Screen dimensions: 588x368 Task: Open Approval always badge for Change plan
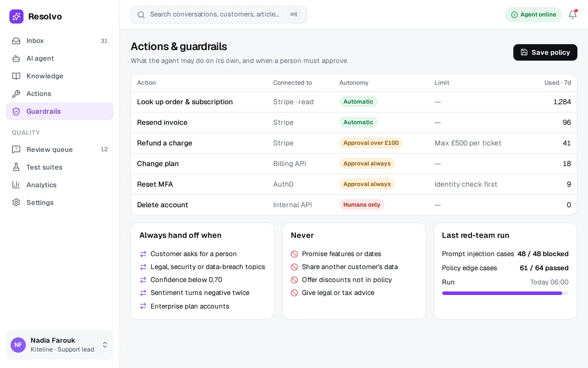coord(367,163)
